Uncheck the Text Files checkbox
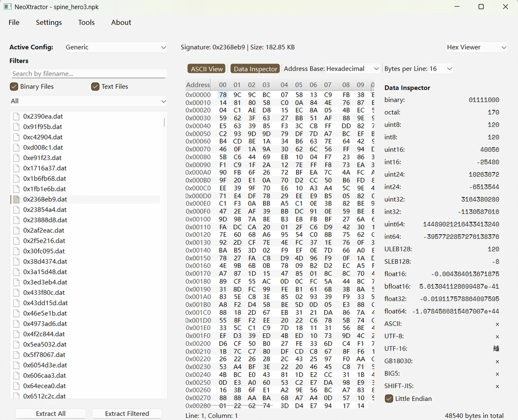Viewport: 518px width, 420px height. point(95,87)
